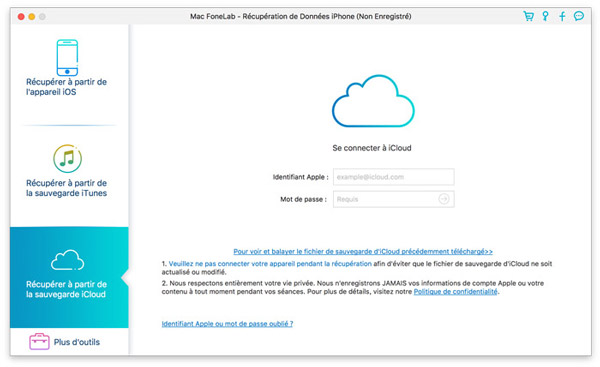Click Identifiant Apple ou mot de passe oublié link
This screenshot has width=600, height=367.
[x=227, y=324]
